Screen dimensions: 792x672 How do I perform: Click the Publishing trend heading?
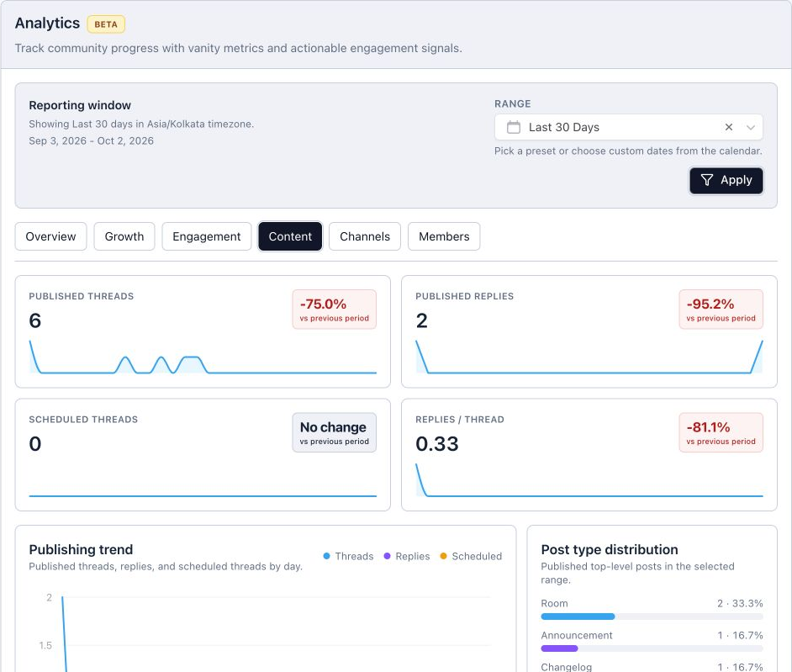pos(81,549)
